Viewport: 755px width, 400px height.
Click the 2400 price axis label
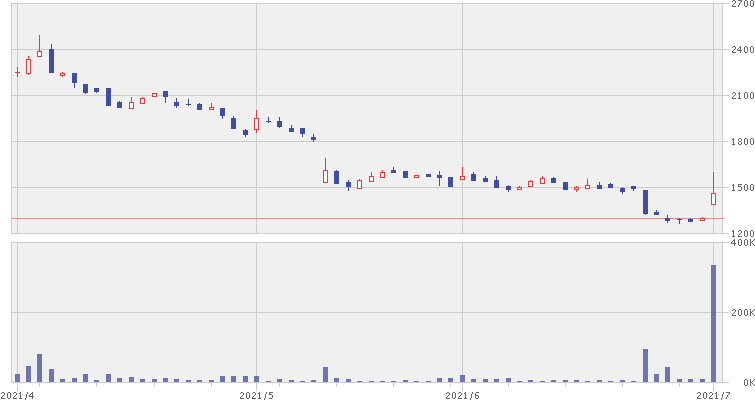[741, 50]
